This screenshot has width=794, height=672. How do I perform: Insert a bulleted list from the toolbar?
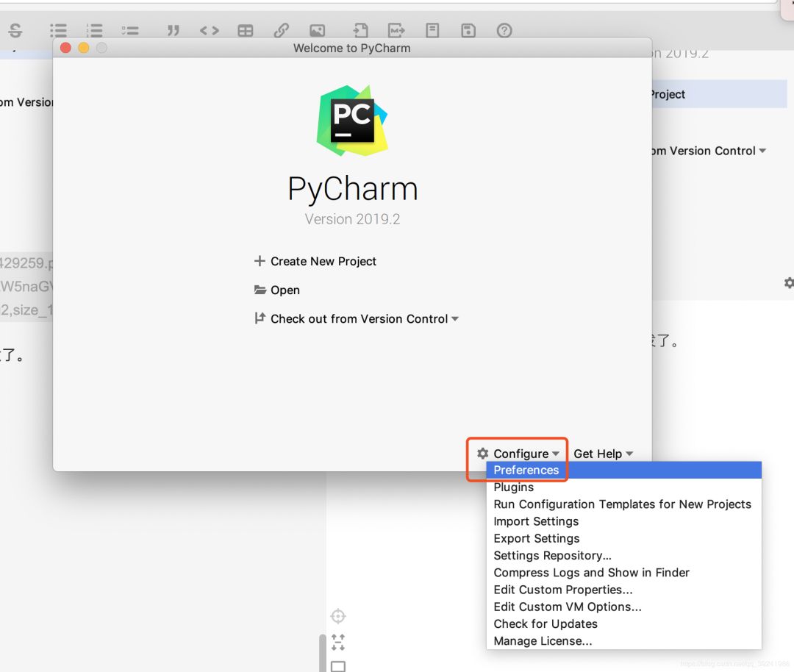click(58, 30)
